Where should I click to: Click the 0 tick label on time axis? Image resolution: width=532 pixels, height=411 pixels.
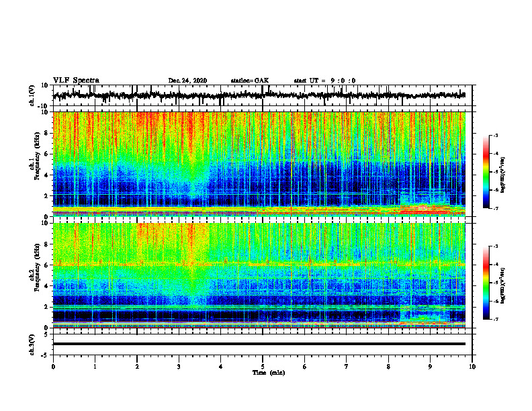click(x=53, y=367)
